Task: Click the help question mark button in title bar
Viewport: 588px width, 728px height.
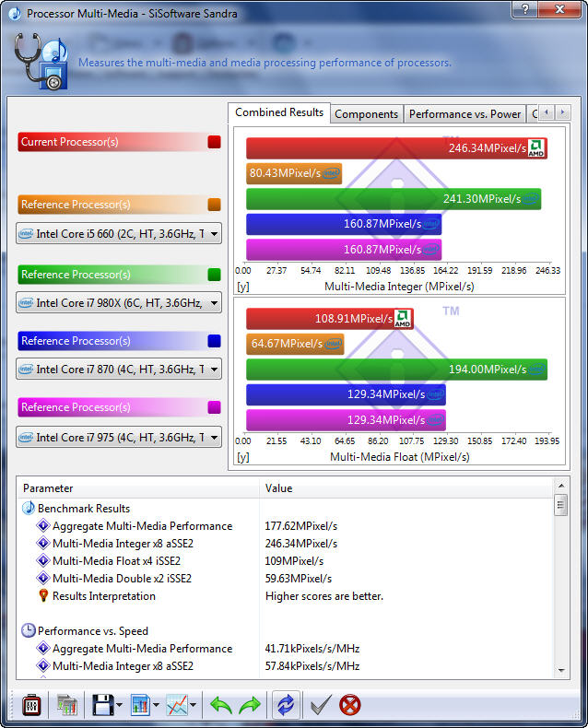Action: 524,9
